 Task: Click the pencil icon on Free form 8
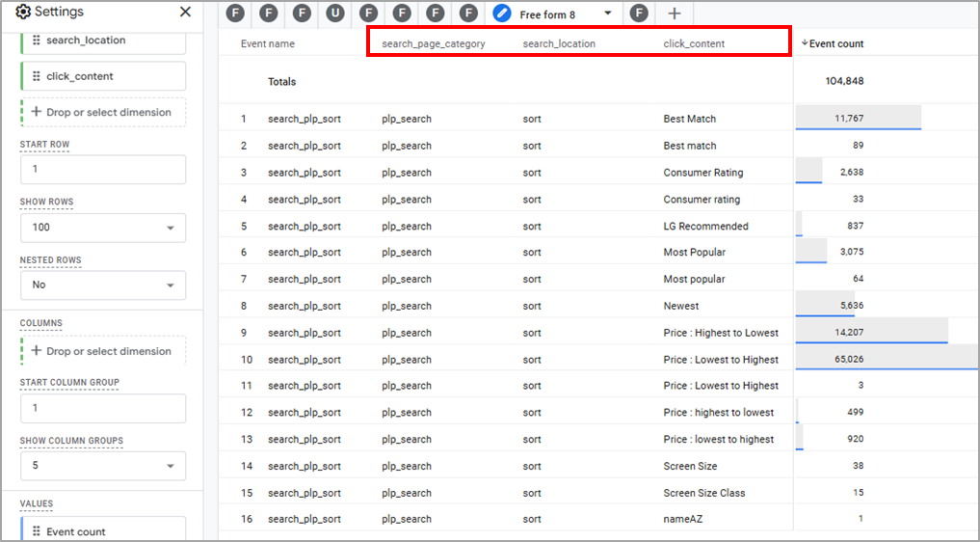point(501,14)
